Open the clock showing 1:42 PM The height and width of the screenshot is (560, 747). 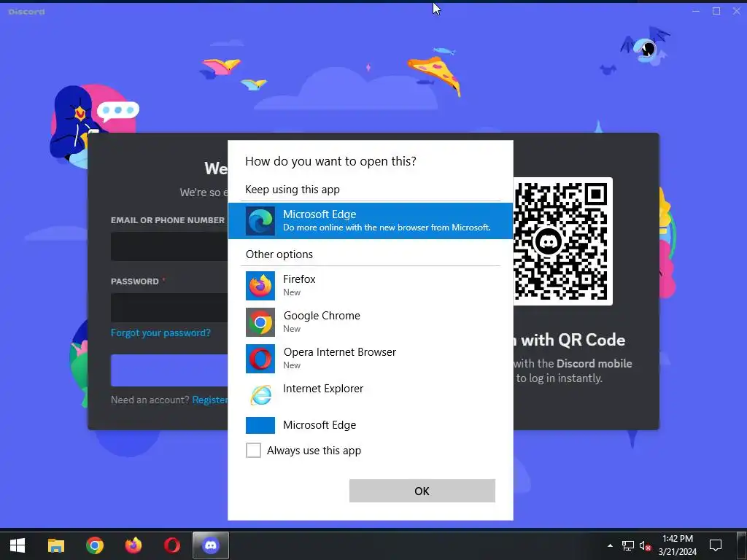(x=678, y=545)
